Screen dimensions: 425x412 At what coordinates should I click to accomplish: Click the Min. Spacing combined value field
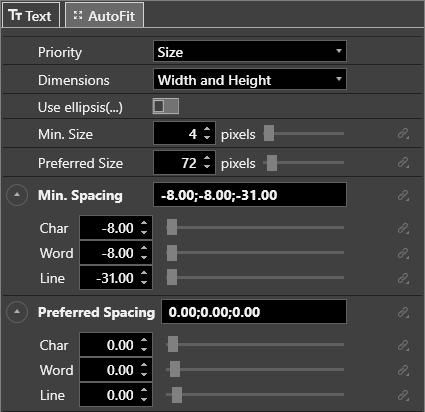click(x=250, y=195)
